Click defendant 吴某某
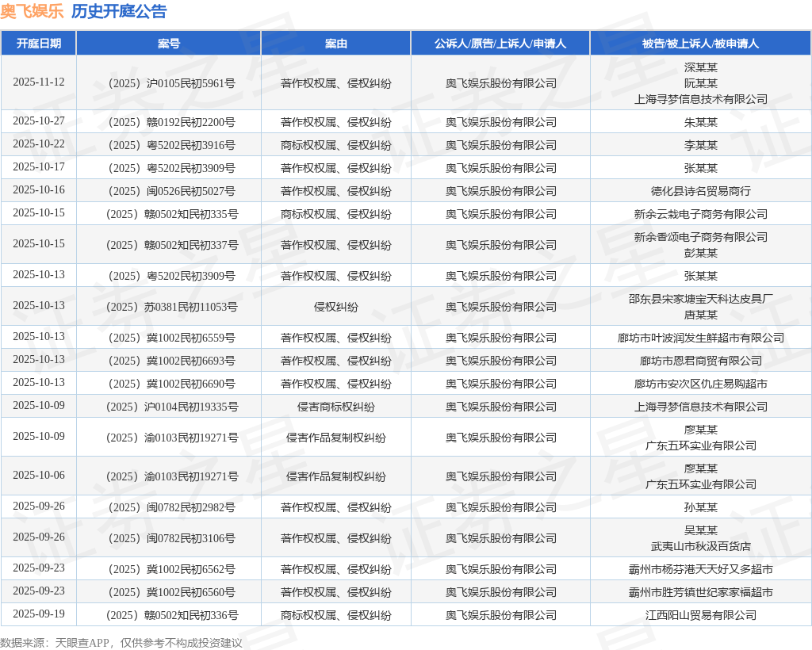 [x=701, y=530]
